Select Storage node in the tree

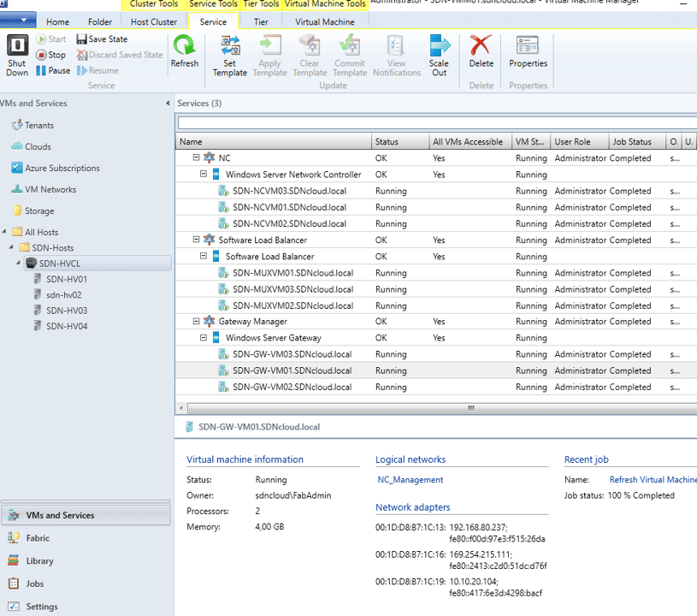(x=33, y=210)
